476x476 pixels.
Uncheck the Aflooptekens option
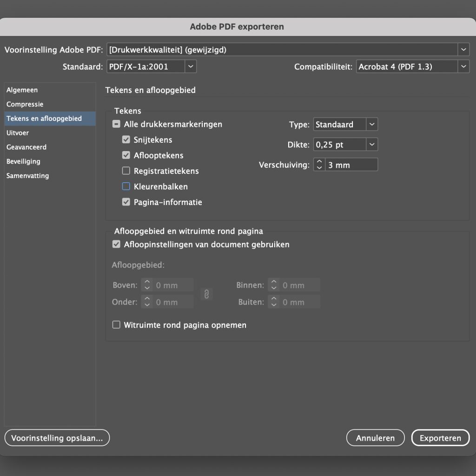(x=126, y=155)
